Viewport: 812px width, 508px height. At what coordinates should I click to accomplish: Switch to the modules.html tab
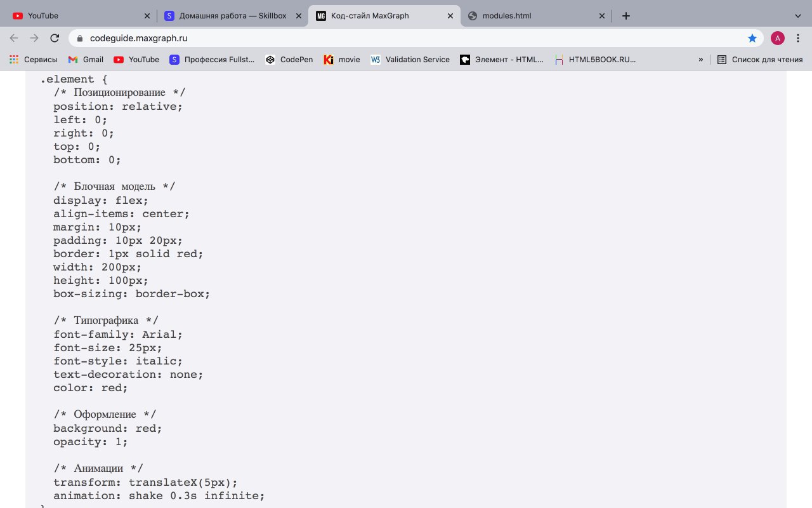[535, 16]
